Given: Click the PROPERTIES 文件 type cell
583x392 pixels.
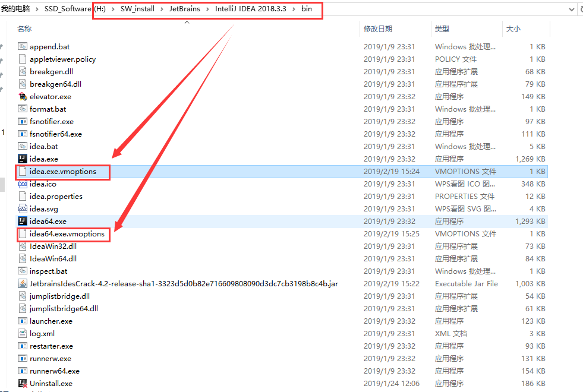Looking at the screenshot, I should coord(464,196).
